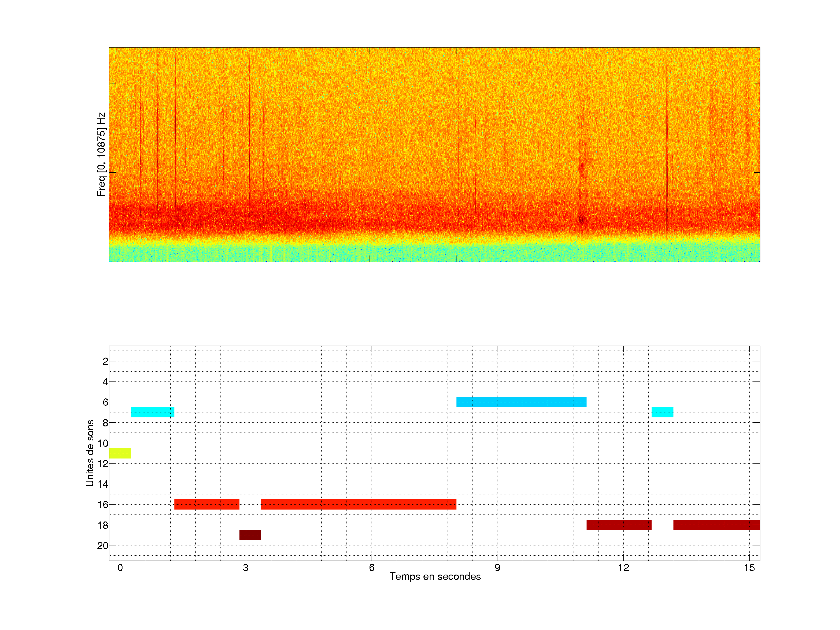Click the x-axis tick label 9
Screen dimensions: 840x630
pos(497,568)
